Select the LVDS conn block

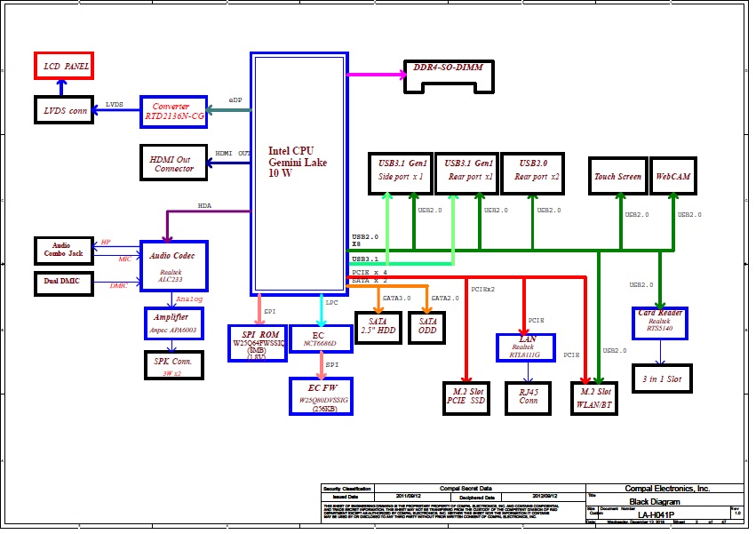pyautogui.click(x=64, y=110)
